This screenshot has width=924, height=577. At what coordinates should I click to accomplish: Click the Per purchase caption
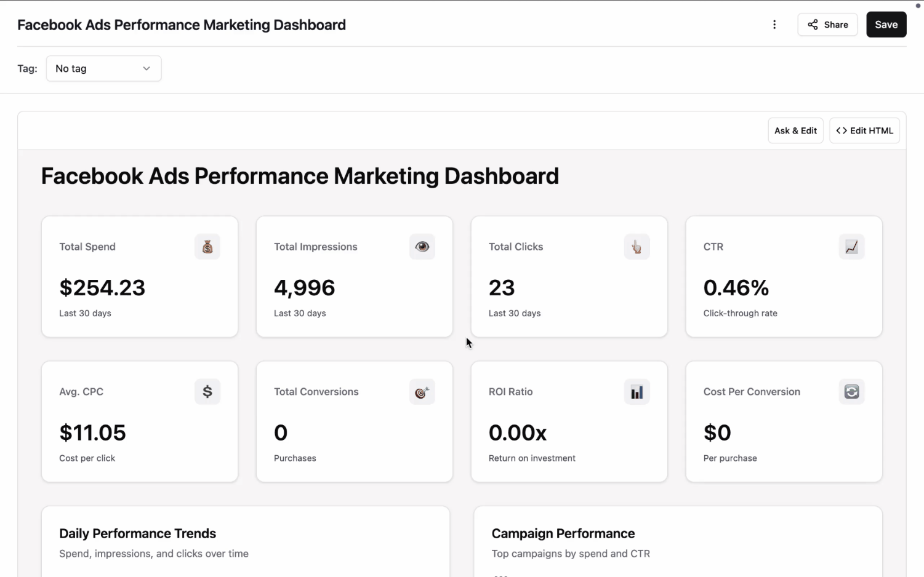pyautogui.click(x=730, y=458)
